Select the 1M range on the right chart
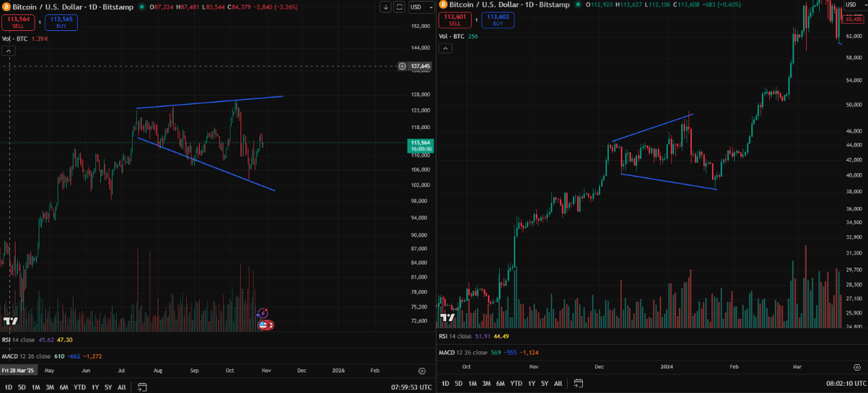 pyautogui.click(x=473, y=384)
